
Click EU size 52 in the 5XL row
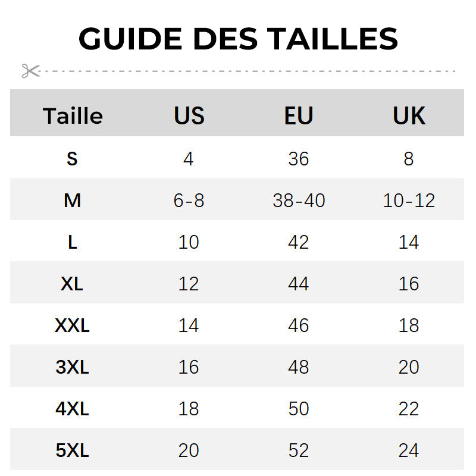tap(299, 450)
